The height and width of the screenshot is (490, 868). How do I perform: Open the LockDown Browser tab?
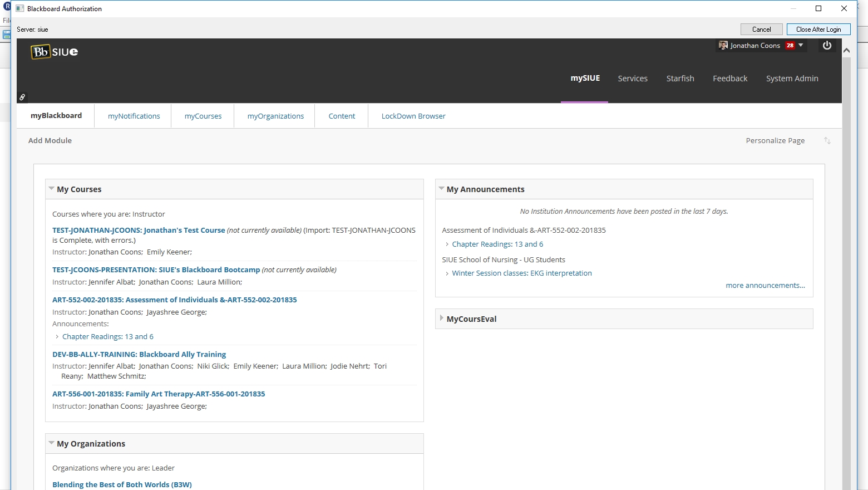tap(413, 116)
